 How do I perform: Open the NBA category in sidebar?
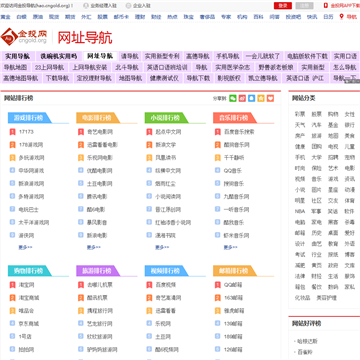300,211
